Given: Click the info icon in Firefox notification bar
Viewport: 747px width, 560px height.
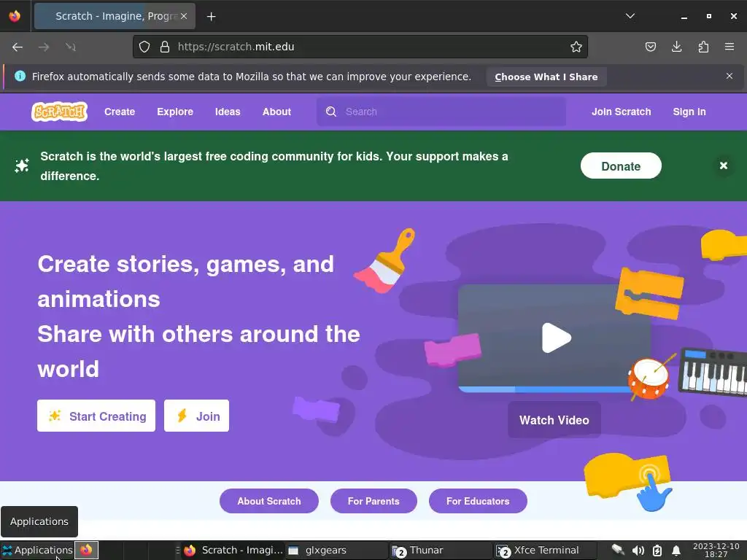Looking at the screenshot, I should coord(20,76).
